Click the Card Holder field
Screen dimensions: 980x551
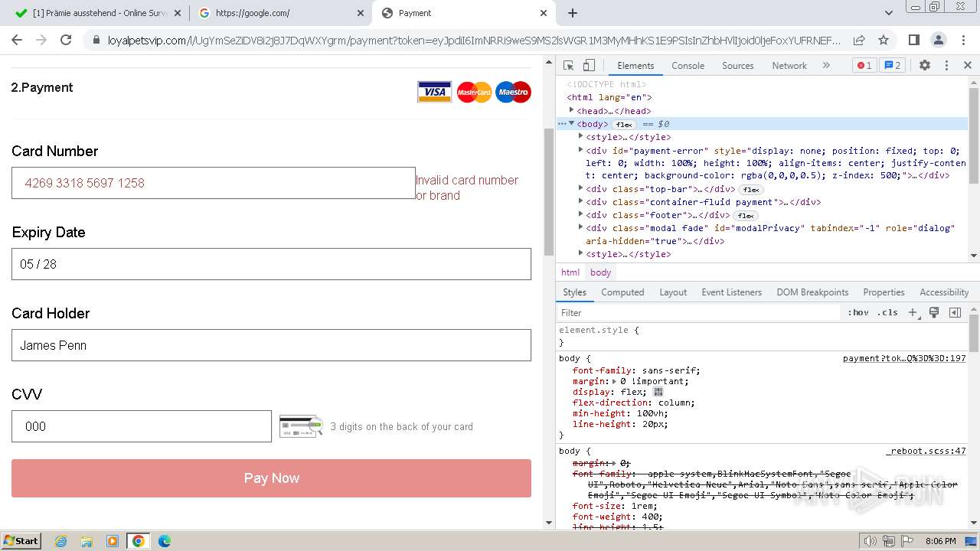click(x=271, y=345)
